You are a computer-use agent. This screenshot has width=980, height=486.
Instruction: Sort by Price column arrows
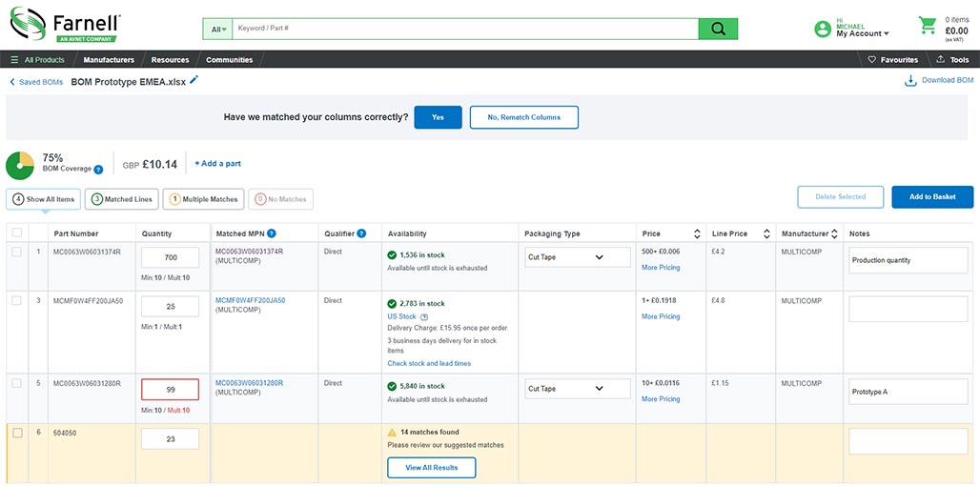click(x=697, y=233)
